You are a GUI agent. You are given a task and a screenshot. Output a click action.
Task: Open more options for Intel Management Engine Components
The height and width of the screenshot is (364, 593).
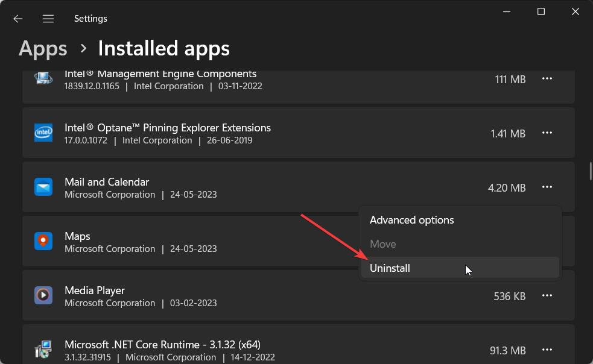(x=547, y=78)
